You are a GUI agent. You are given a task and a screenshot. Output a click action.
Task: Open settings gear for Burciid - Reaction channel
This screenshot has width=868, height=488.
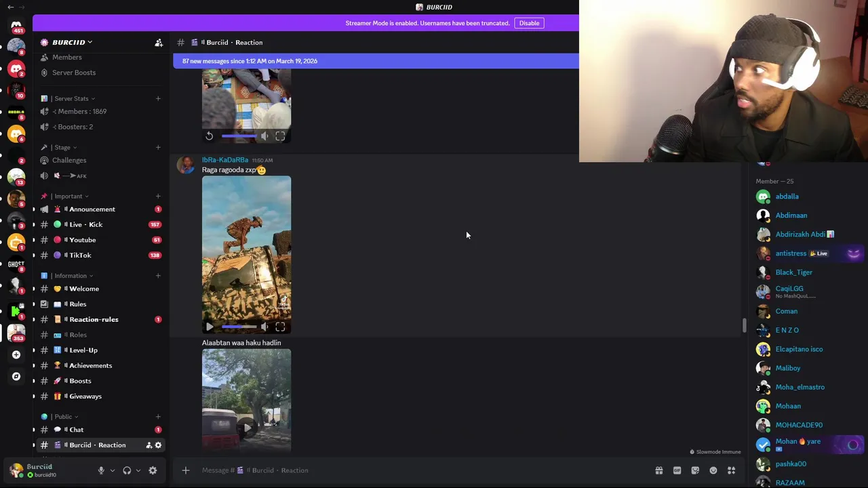tap(158, 445)
